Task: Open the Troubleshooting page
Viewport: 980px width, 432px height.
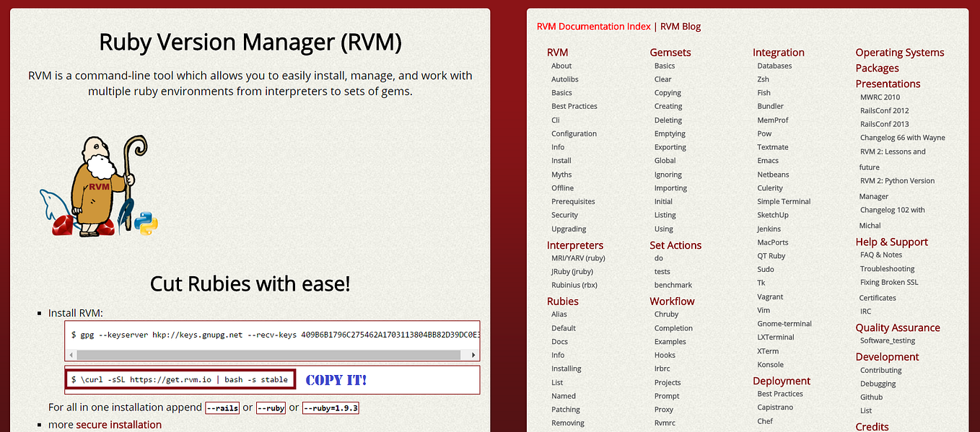Action: click(886, 268)
